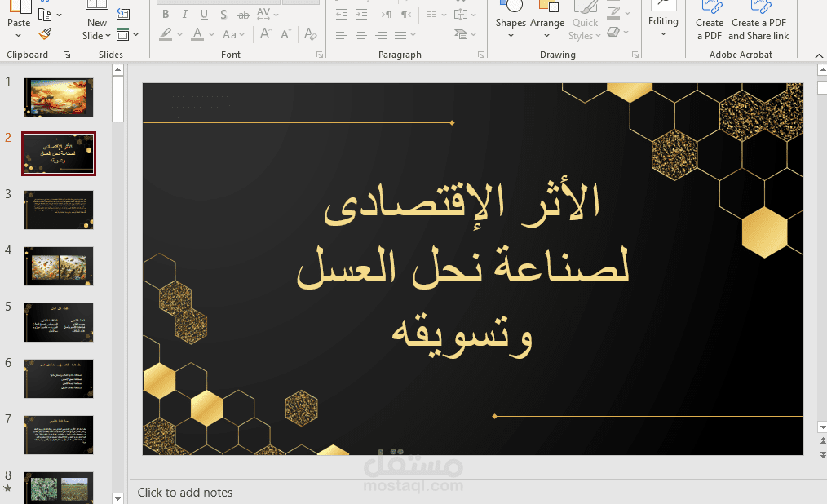The width and height of the screenshot is (827, 504).
Task: Select slide 1 thumbnail
Action: click(x=59, y=98)
